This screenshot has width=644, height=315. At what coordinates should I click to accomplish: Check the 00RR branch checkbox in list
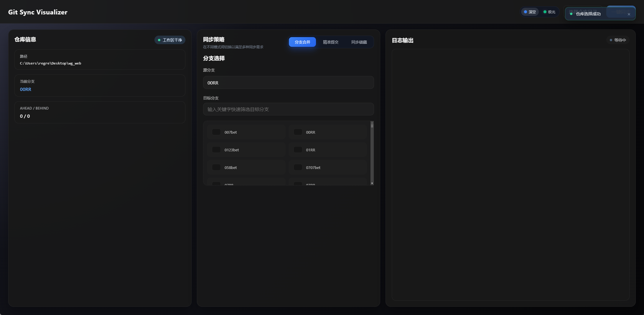[298, 132]
